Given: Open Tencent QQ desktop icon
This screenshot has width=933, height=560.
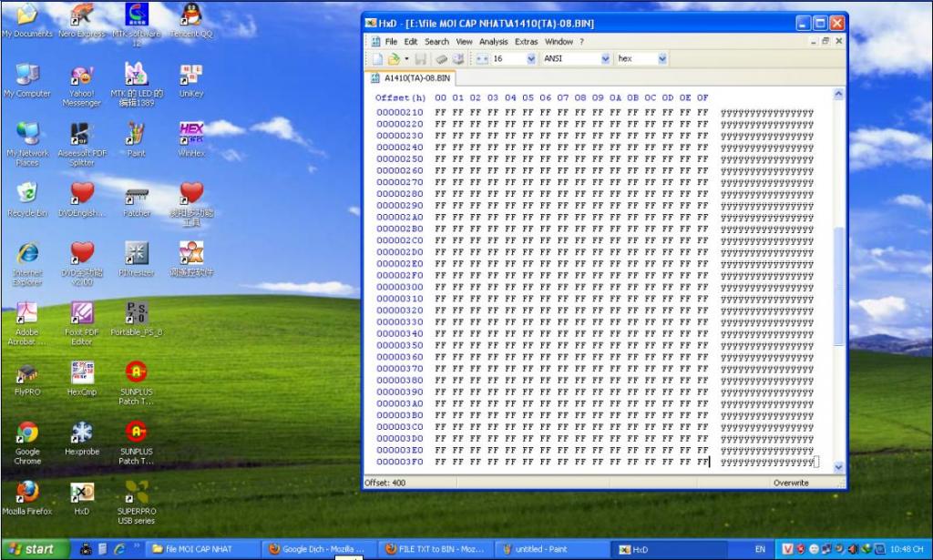Looking at the screenshot, I should click(x=191, y=21).
